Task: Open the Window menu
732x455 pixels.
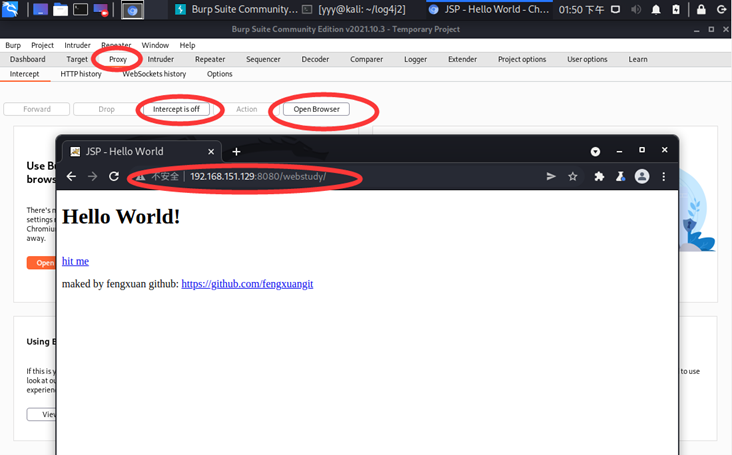Action: 155,45
